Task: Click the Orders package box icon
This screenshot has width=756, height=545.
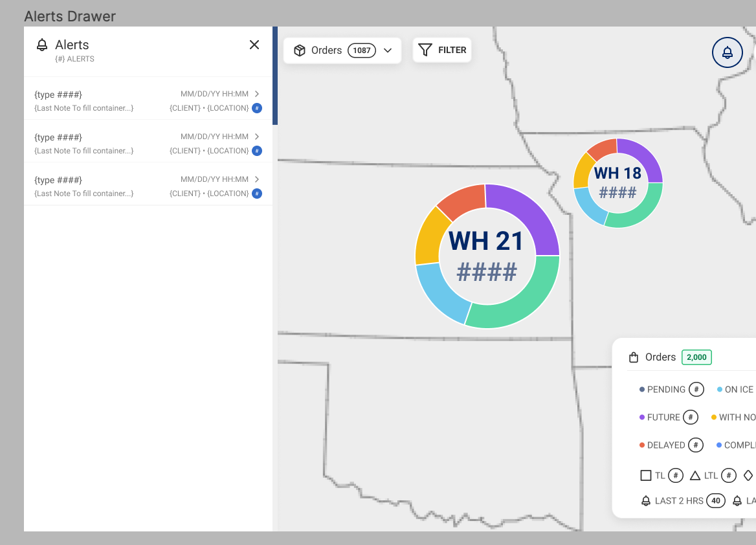Action: coord(300,50)
